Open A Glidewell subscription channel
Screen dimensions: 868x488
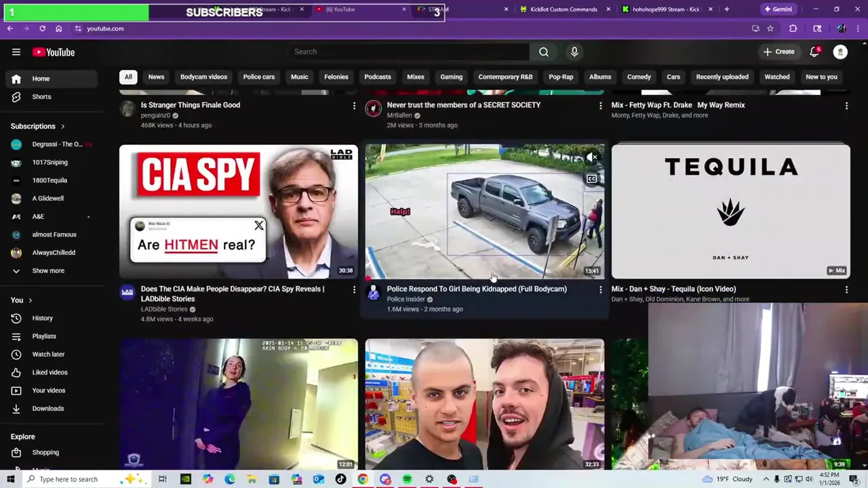point(52,199)
